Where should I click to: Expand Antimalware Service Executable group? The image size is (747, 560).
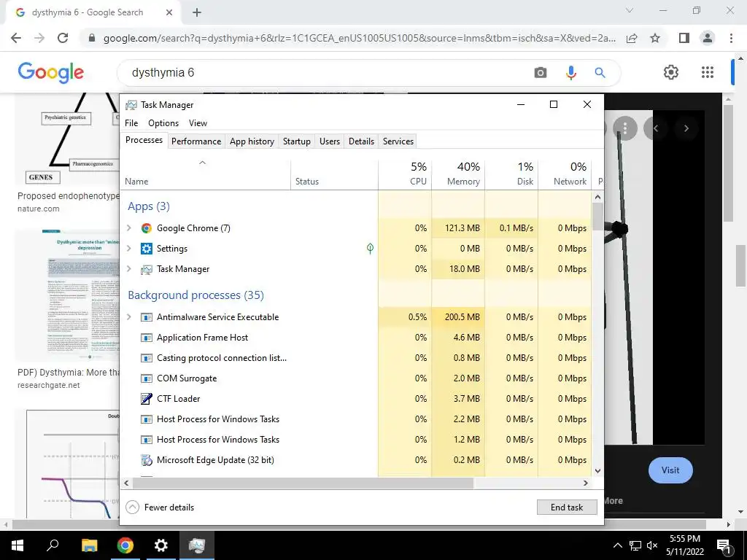click(128, 316)
